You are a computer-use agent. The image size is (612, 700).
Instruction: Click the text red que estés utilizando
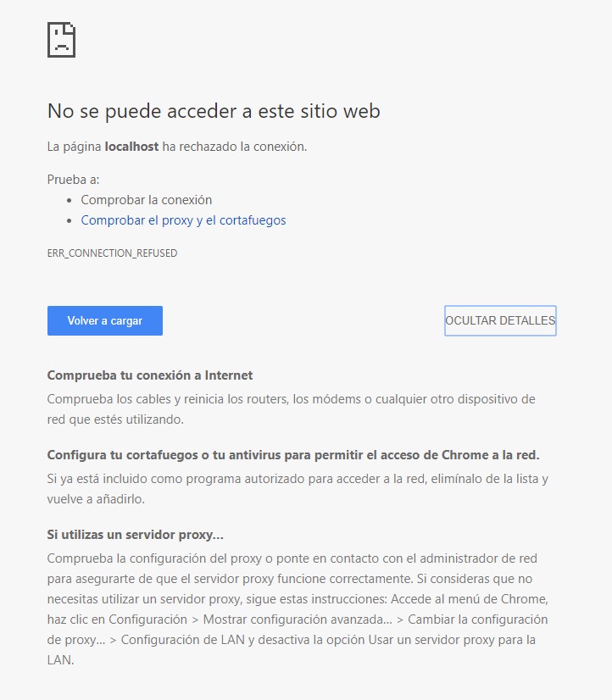pos(115,419)
